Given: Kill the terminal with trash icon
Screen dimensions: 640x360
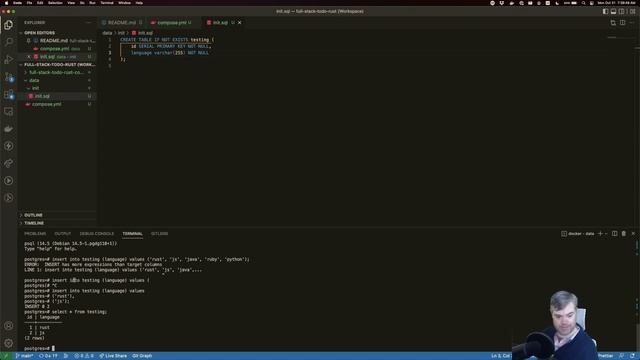Looking at the screenshot, I should [x=624, y=233].
